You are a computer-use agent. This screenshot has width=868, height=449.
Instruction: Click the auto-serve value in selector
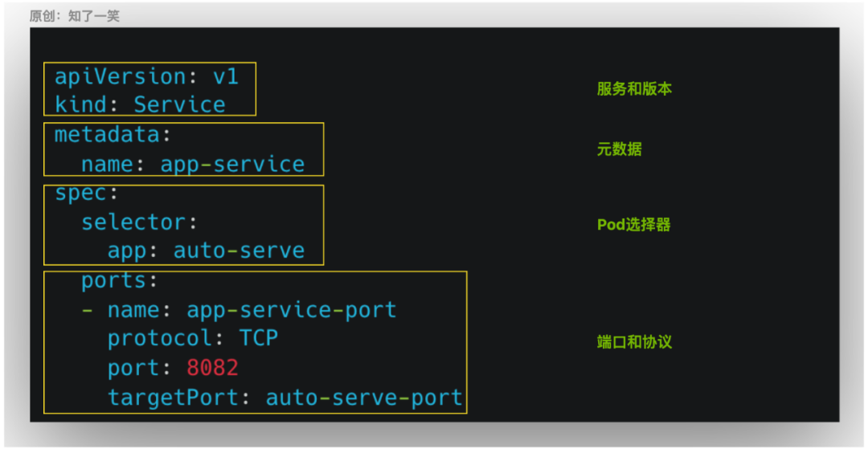[240, 251]
